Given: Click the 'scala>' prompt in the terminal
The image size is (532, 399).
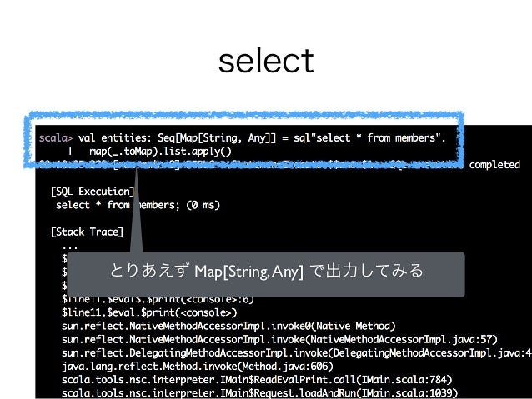Looking at the screenshot, I should (56, 138).
